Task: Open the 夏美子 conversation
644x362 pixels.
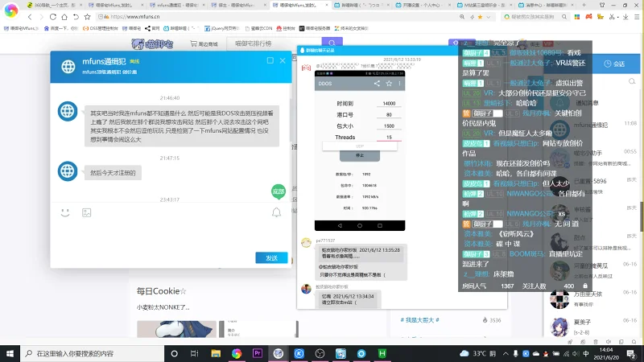Action: point(593,327)
